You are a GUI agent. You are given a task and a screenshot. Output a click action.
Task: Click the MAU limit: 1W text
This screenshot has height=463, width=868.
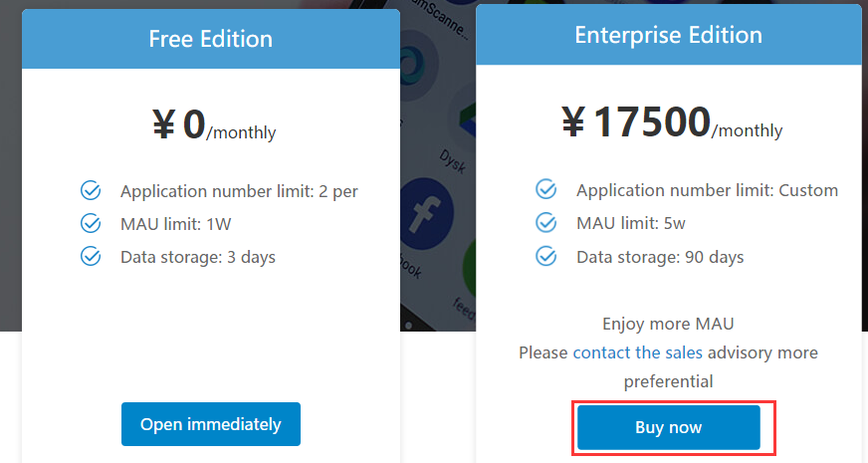click(176, 224)
